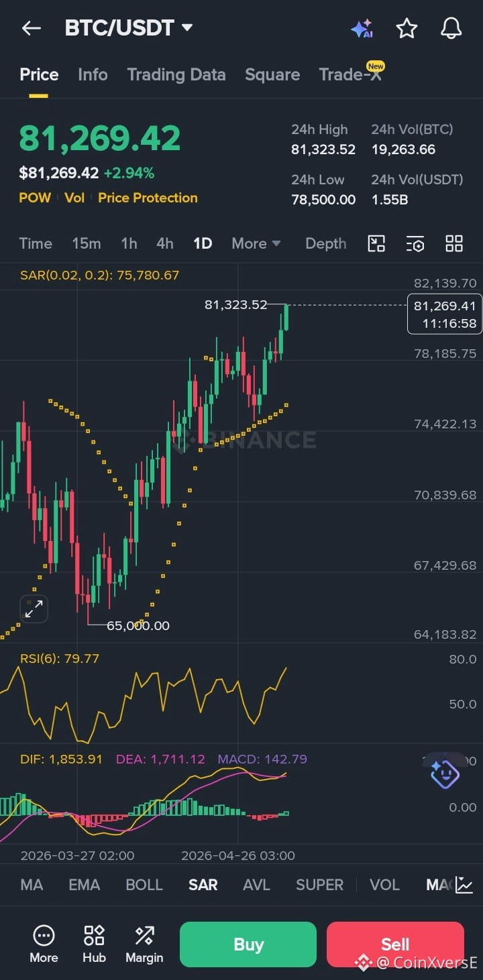
Task: Open price alert bell icon
Action: point(451,28)
